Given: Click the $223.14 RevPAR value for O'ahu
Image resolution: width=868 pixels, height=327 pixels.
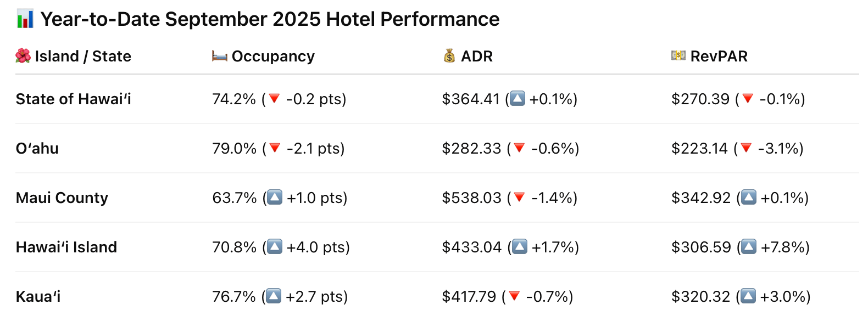Looking at the screenshot, I should tap(699, 149).
